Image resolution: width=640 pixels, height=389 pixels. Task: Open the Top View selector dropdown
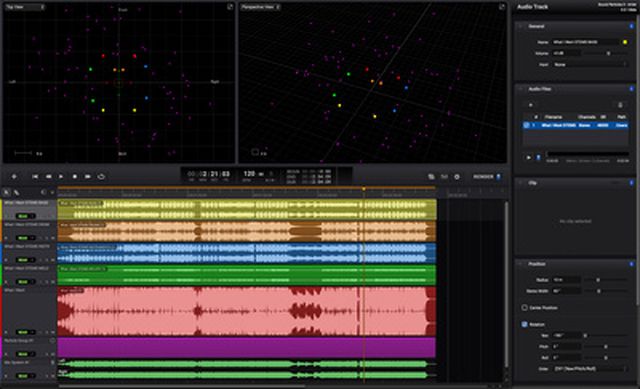pyautogui.click(x=25, y=7)
